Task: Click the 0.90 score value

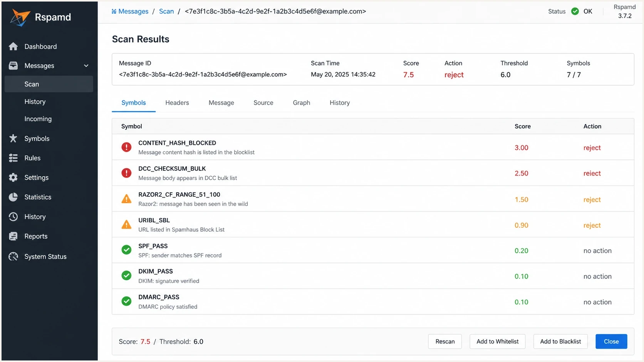Action: 522,225
